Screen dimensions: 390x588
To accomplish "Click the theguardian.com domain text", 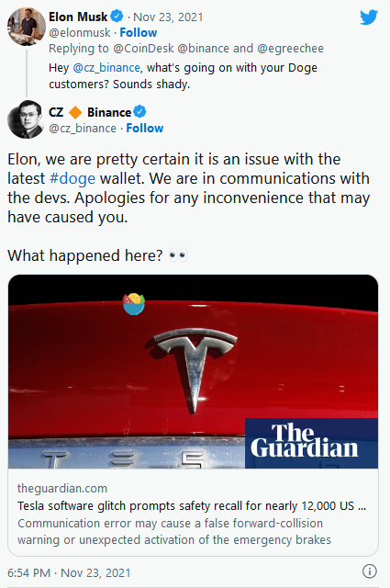I will [62, 488].
